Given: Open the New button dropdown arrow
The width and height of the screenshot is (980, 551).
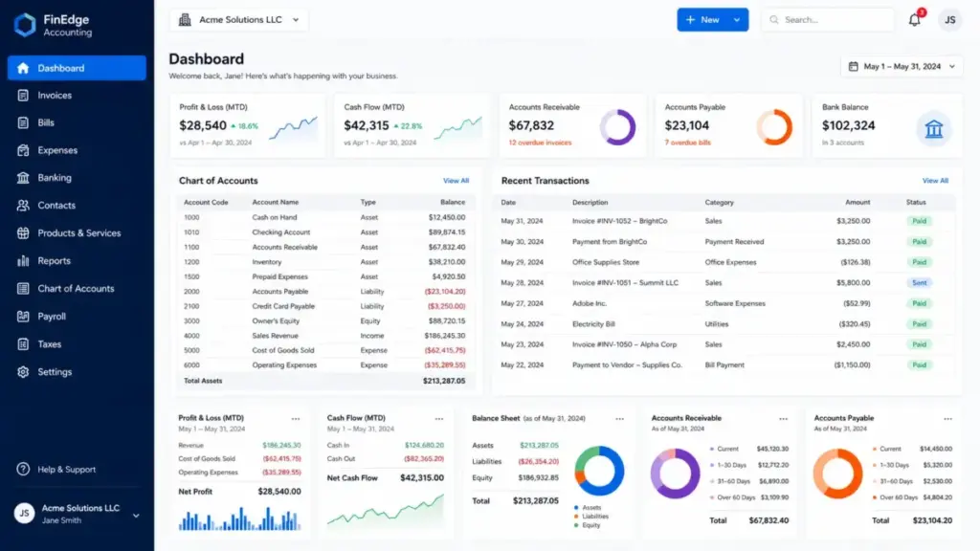Looking at the screenshot, I should (x=737, y=20).
